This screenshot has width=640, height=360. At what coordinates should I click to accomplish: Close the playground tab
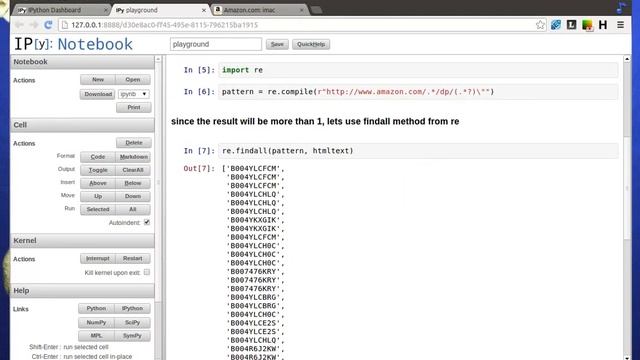(204, 10)
